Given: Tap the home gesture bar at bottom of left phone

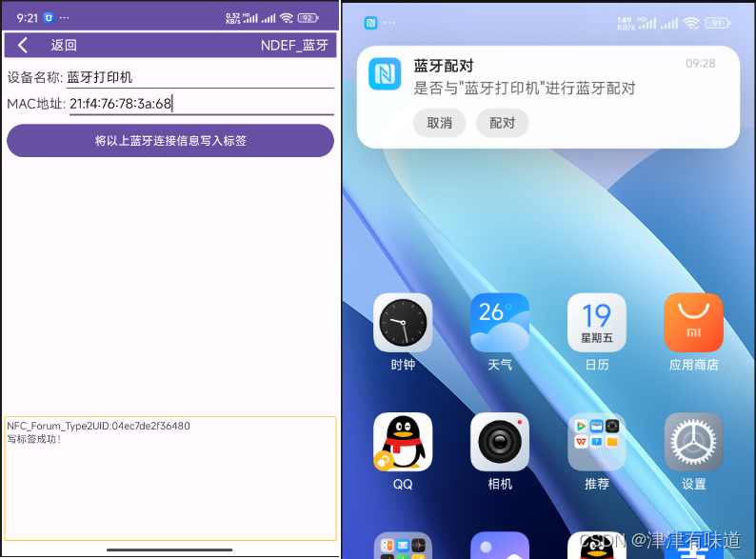Looking at the screenshot, I should click(x=169, y=549).
